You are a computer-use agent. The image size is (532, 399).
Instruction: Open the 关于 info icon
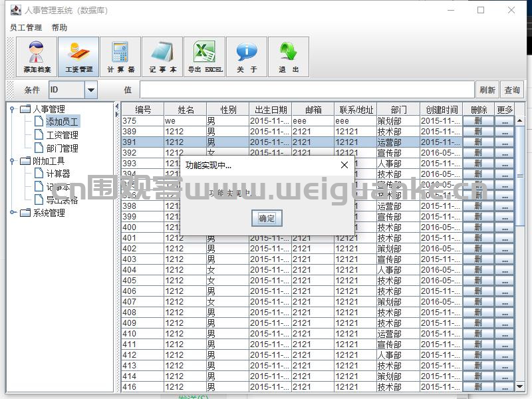pyautogui.click(x=246, y=57)
